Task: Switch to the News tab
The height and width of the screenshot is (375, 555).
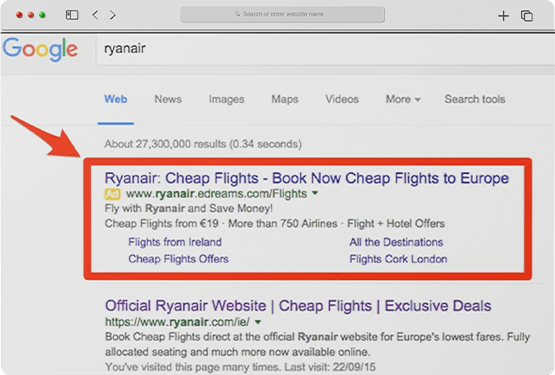Action: click(168, 99)
